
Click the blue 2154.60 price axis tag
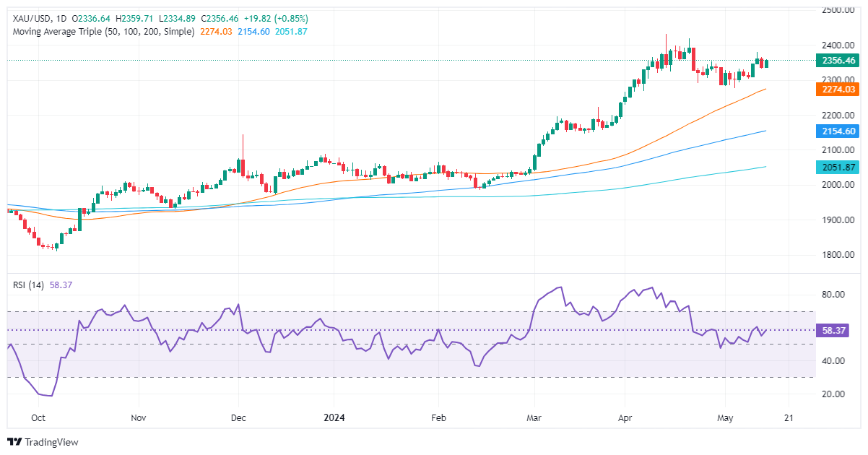pos(838,131)
